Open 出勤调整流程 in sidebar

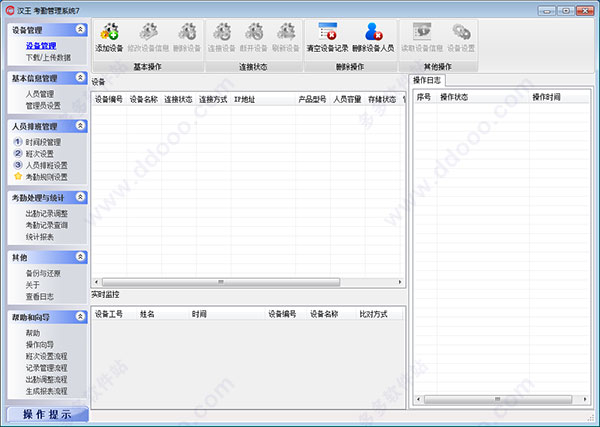(46, 379)
